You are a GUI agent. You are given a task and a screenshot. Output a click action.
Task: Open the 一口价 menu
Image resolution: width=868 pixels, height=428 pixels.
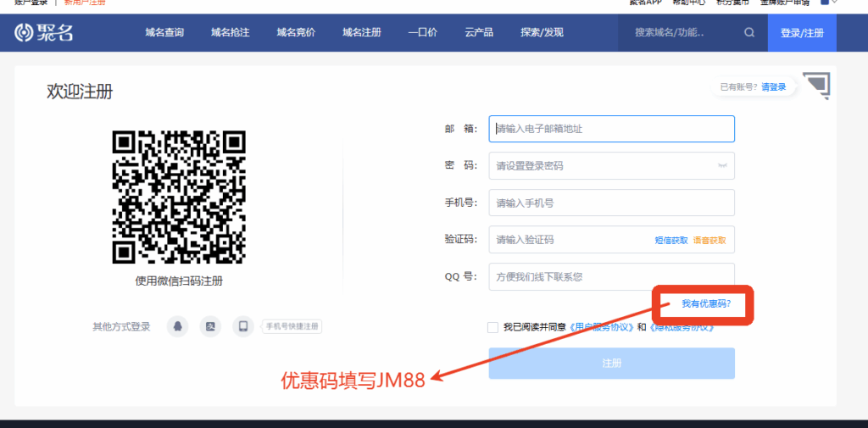click(422, 33)
